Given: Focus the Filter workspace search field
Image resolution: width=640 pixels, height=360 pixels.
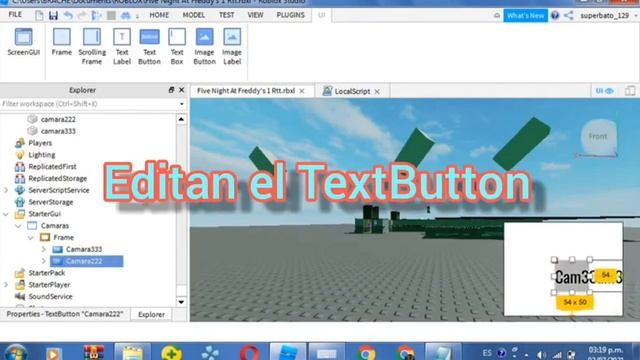Looking at the screenshot, I should click(x=89, y=104).
